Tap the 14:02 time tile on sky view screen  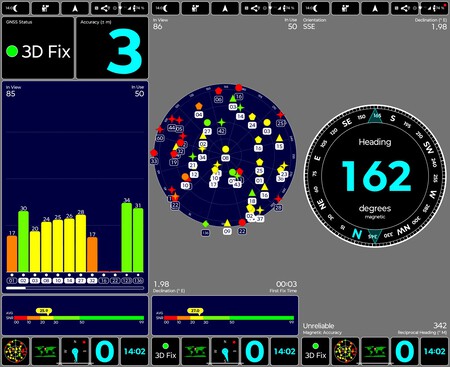pos(285,351)
